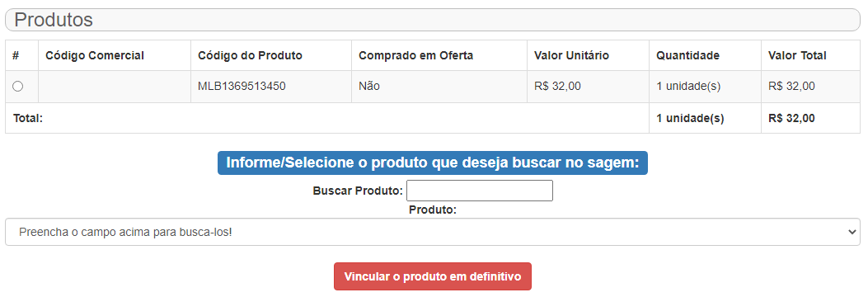Click the Valor Unitário column header

click(x=571, y=55)
